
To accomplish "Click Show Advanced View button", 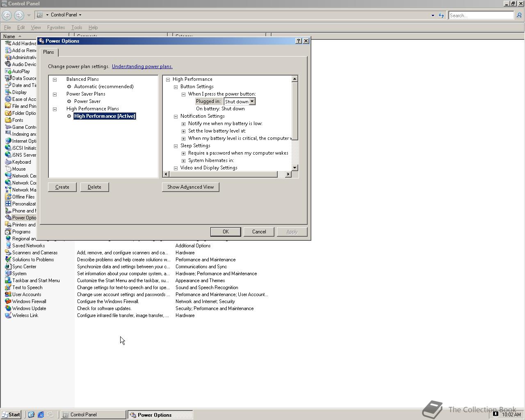I will coord(190,187).
